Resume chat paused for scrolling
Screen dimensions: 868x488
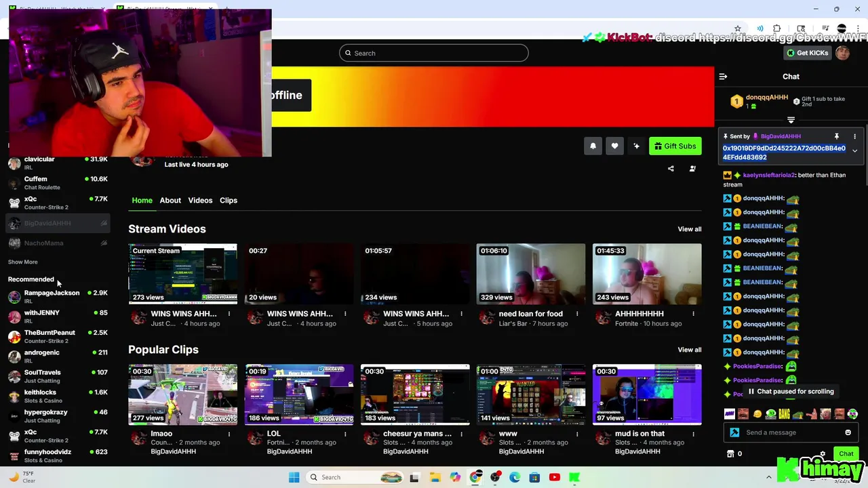click(x=791, y=391)
